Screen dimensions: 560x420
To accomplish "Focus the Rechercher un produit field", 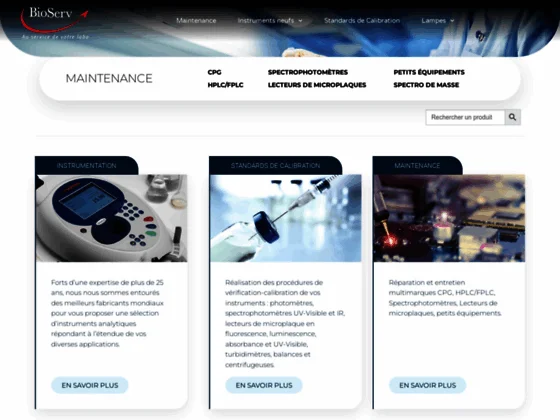I will (465, 117).
